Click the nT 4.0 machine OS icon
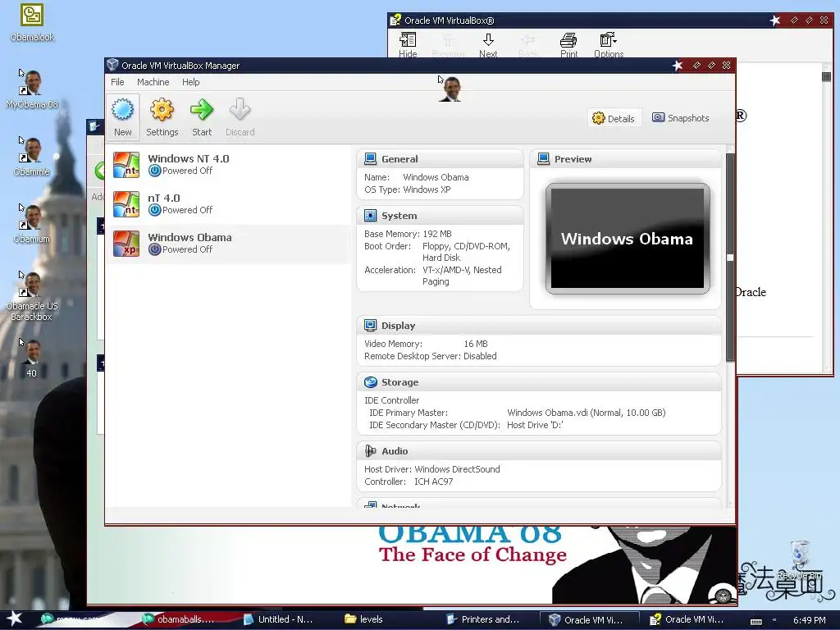The width and height of the screenshot is (840, 630). pyautogui.click(x=126, y=204)
